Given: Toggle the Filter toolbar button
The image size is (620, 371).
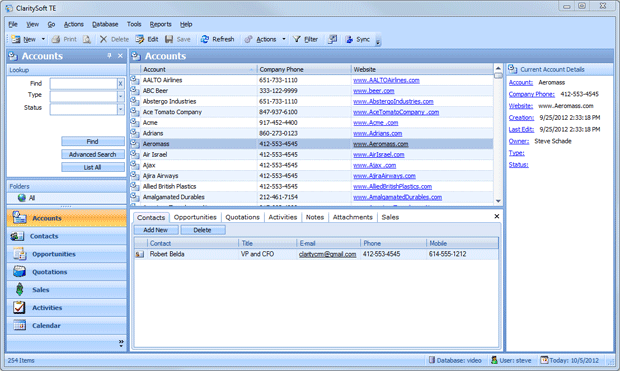Looking at the screenshot, I should 305,39.
